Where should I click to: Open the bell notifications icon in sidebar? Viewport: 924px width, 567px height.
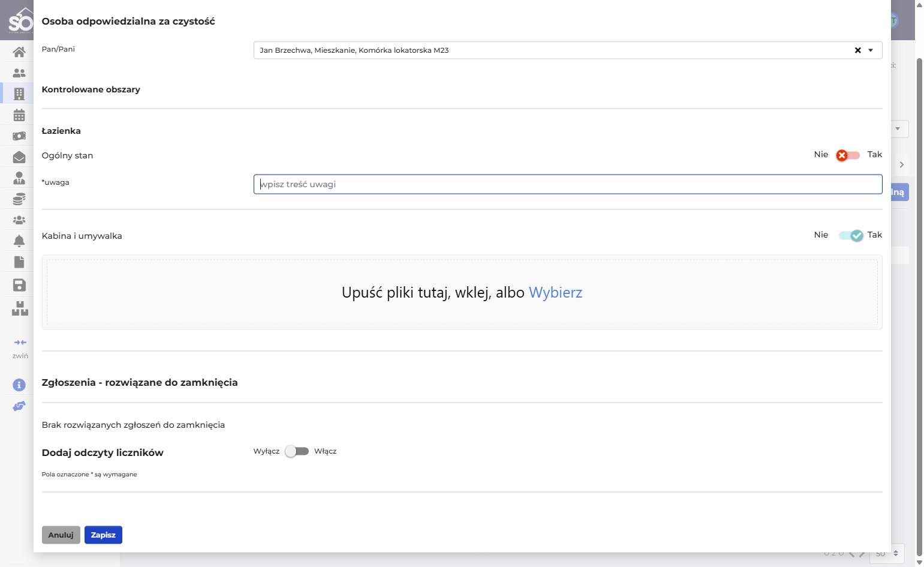point(19,241)
